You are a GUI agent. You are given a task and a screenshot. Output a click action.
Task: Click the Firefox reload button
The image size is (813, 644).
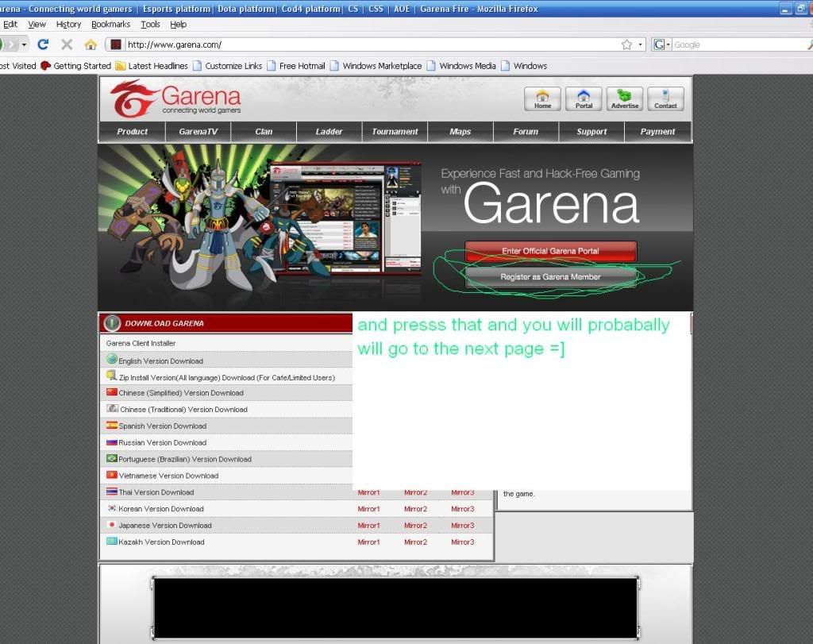point(43,44)
